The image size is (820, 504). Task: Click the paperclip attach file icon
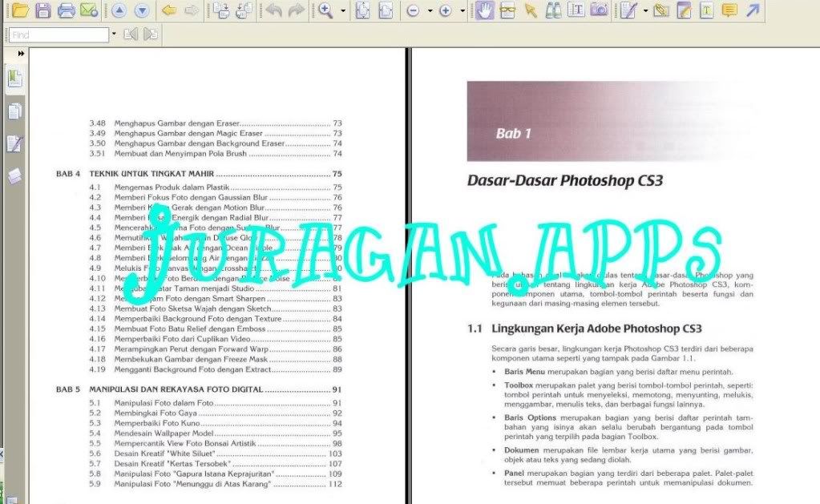tap(661, 10)
